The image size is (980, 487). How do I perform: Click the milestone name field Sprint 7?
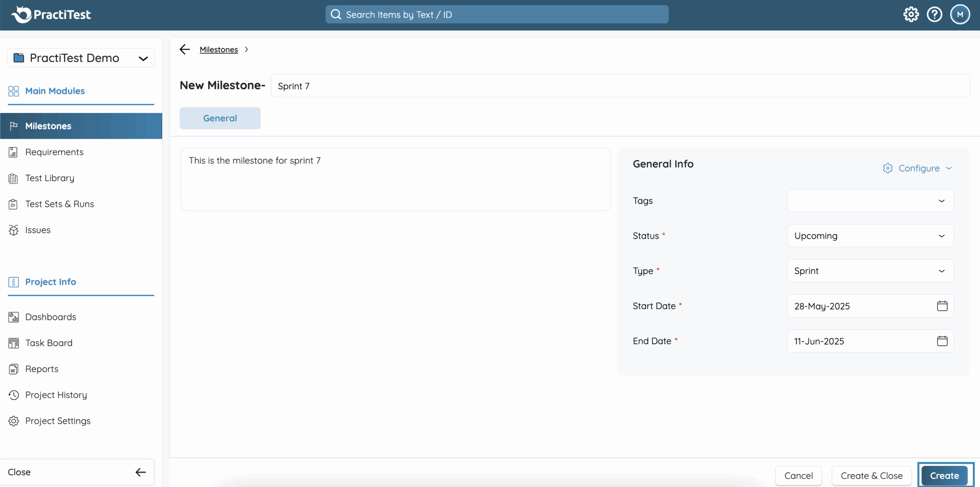[620, 86]
